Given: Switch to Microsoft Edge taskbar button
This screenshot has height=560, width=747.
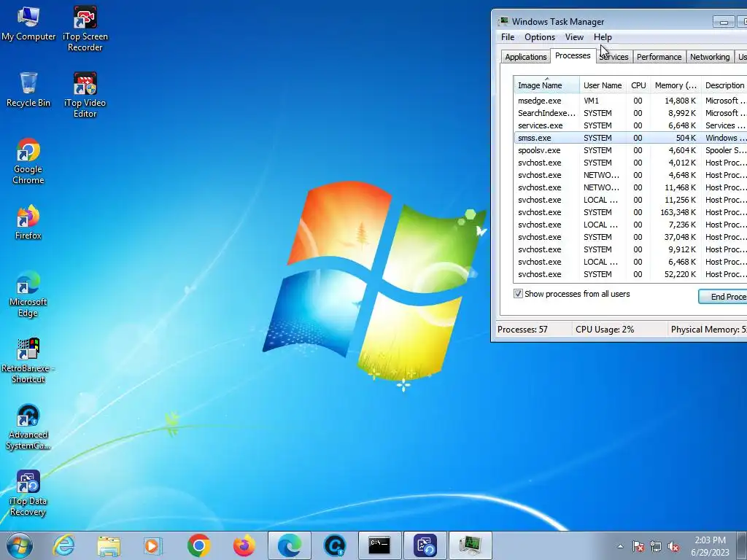Looking at the screenshot, I should (289, 545).
